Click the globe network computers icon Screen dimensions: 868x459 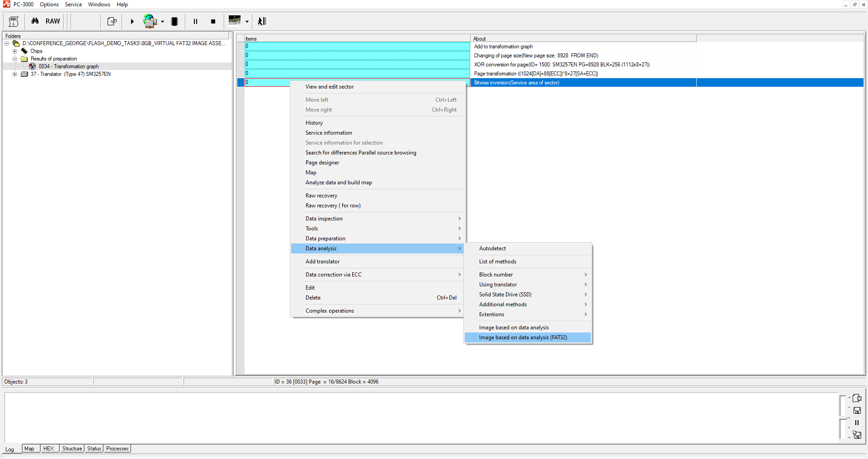click(150, 21)
